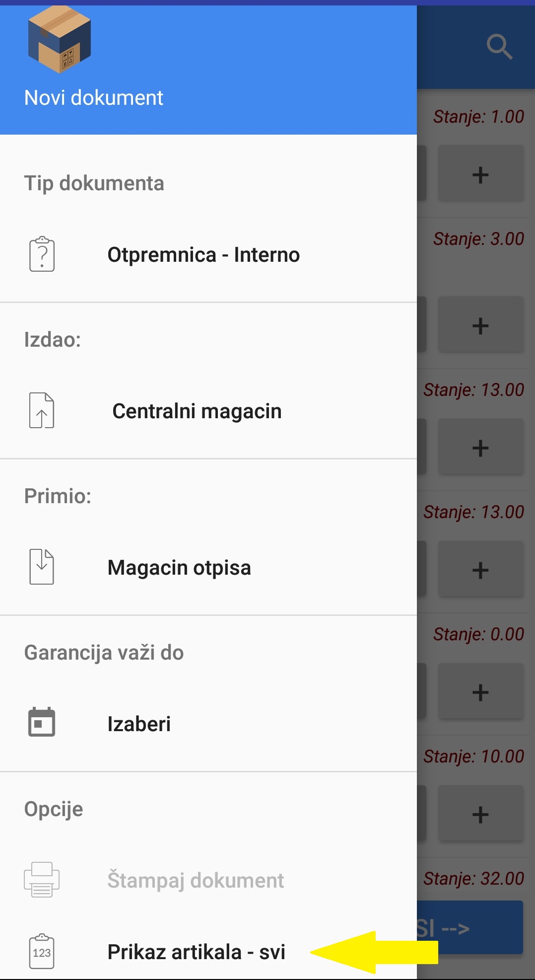Screen dimensions: 535x980
Task: Change issuer warehouse Centralni magacin
Action: [197, 411]
